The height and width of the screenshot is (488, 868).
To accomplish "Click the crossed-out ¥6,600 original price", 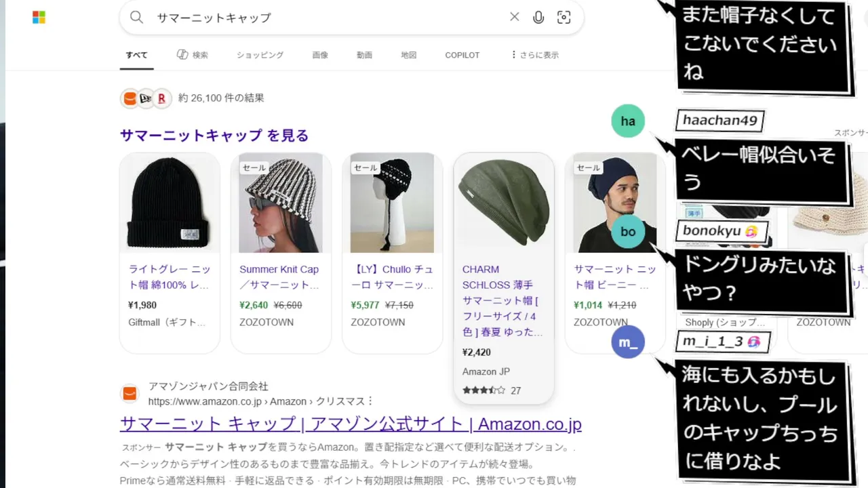I will pos(288,305).
